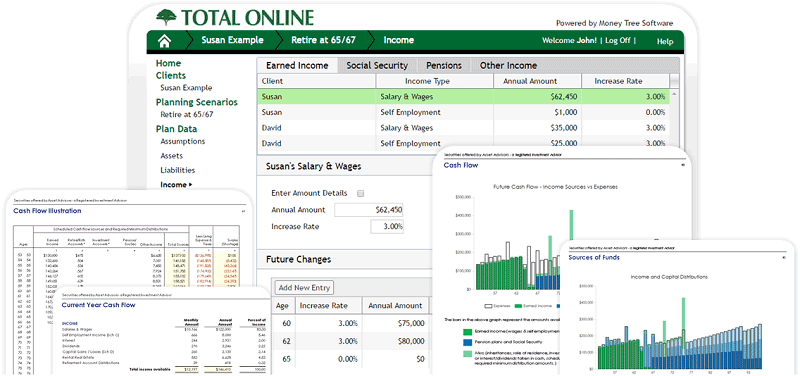Click Pension plans and Social Security swatch
This screenshot has width=800, height=376.
468,342
